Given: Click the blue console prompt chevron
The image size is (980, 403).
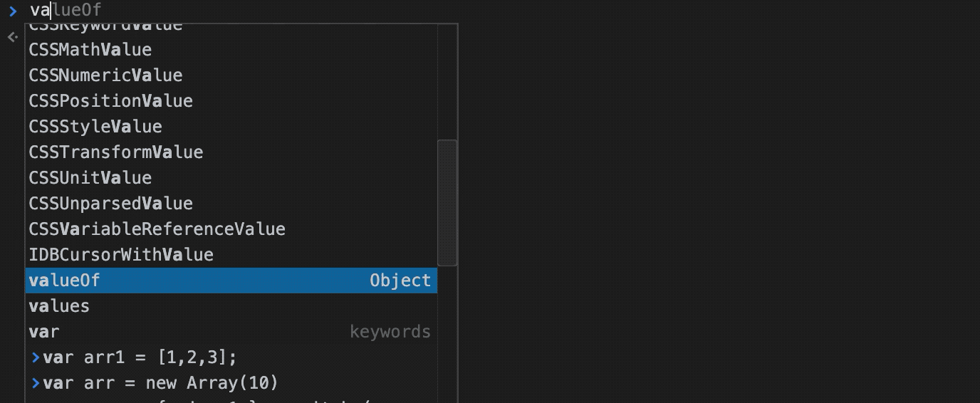Looking at the screenshot, I should 12,11.
